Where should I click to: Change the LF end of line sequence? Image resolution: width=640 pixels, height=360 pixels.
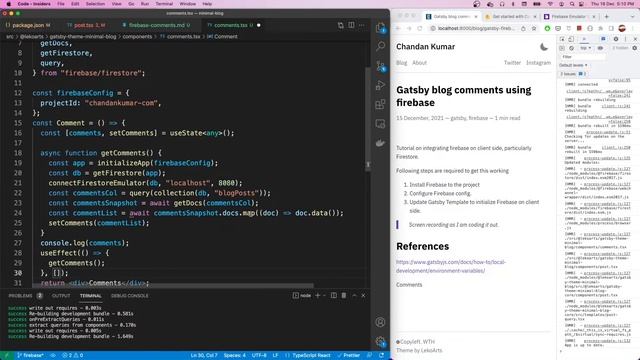276,356
